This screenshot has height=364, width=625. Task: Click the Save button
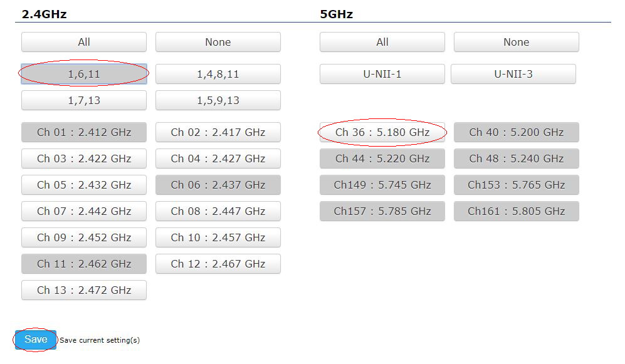point(36,340)
